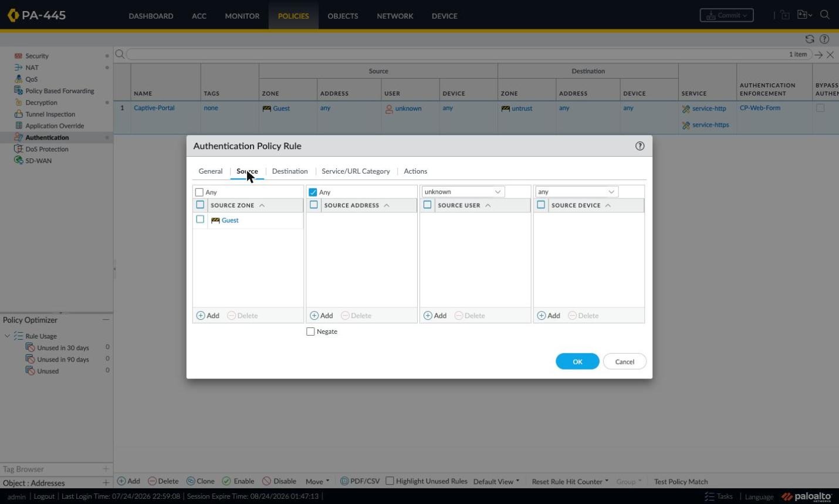Click the QoS policy icon
This screenshot has height=504, width=839.
(18, 79)
